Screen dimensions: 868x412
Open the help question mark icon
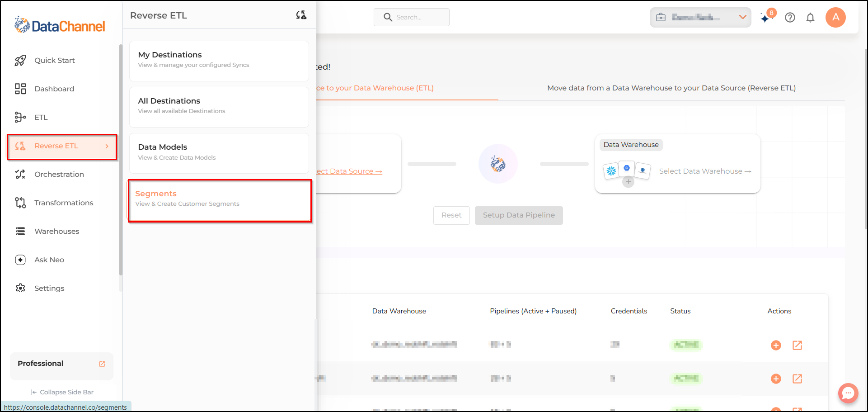pos(790,18)
